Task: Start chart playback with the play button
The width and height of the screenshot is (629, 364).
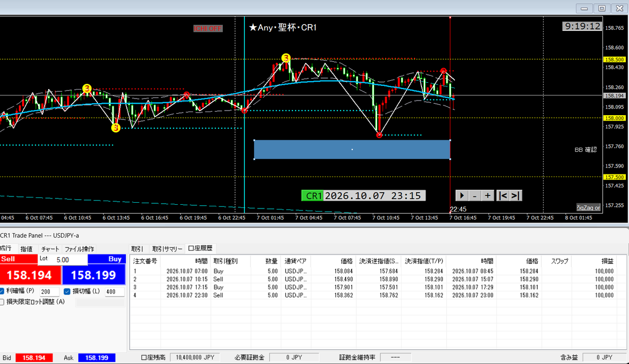Action: click(x=462, y=195)
